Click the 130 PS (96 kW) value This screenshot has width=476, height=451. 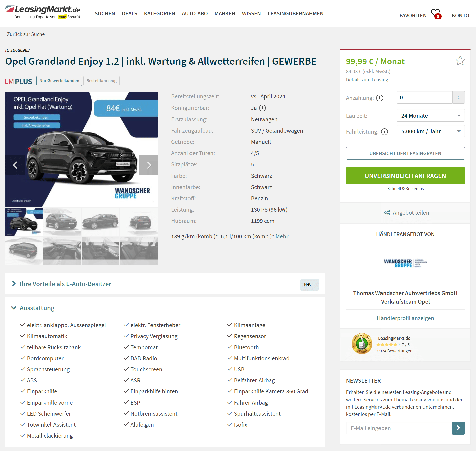[x=269, y=210]
